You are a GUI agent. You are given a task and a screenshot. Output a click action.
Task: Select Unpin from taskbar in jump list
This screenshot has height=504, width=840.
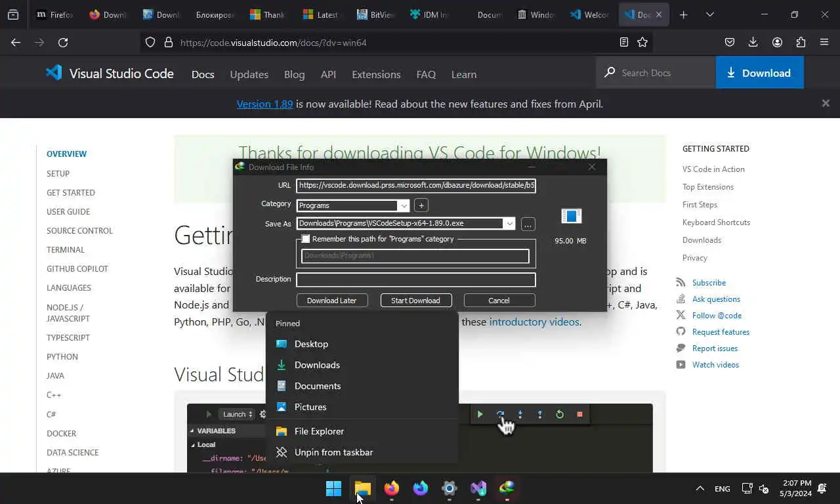coord(362,452)
